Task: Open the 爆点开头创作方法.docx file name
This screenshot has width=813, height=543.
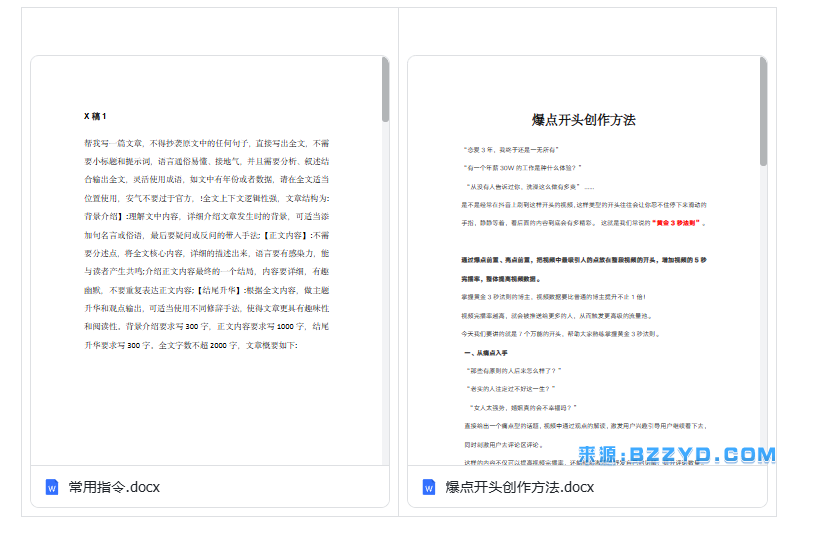Action: 519,487
